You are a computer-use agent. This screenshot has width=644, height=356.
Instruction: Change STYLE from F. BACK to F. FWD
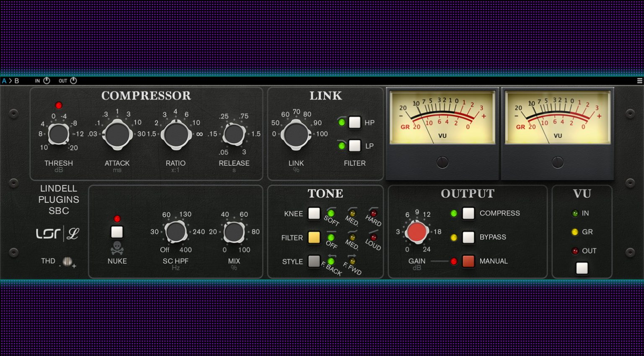314,261
